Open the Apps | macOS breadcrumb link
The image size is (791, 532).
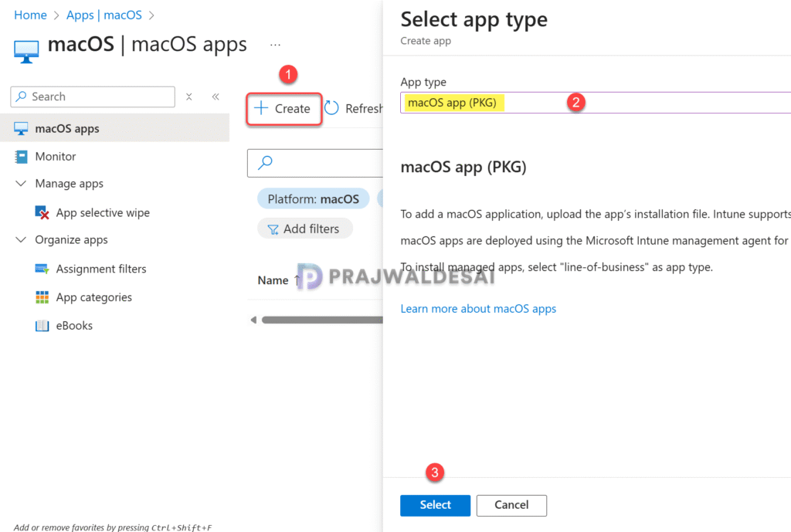point(104,15)
